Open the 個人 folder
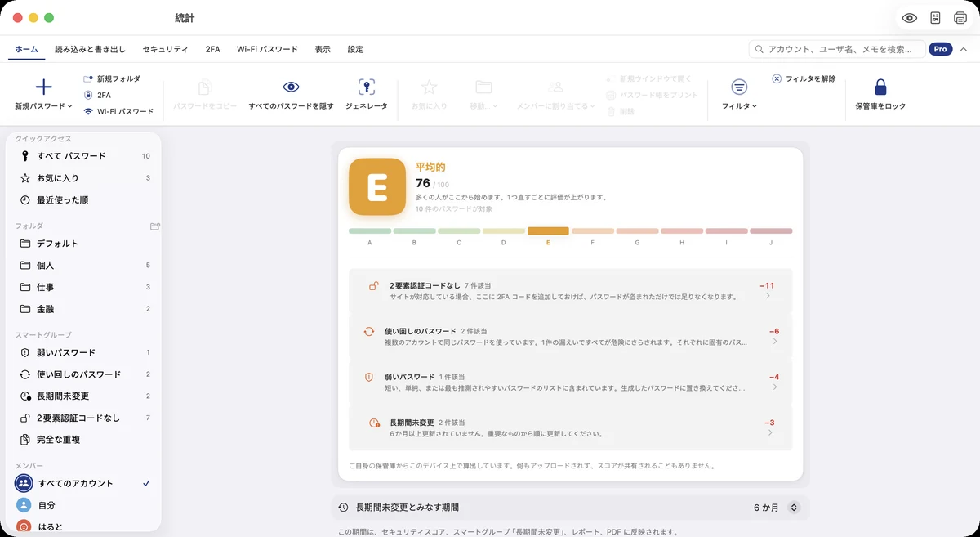 (x=83, y=266)
